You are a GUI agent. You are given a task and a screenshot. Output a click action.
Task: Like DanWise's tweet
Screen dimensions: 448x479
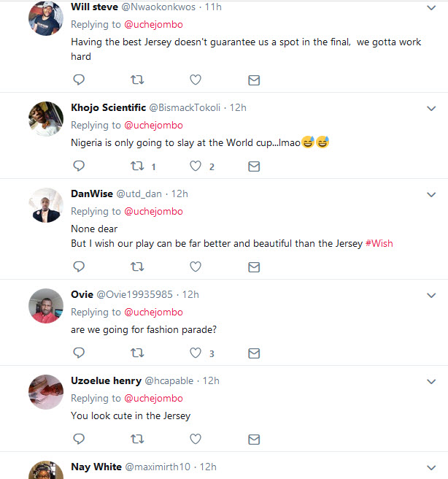coord(196,267)
